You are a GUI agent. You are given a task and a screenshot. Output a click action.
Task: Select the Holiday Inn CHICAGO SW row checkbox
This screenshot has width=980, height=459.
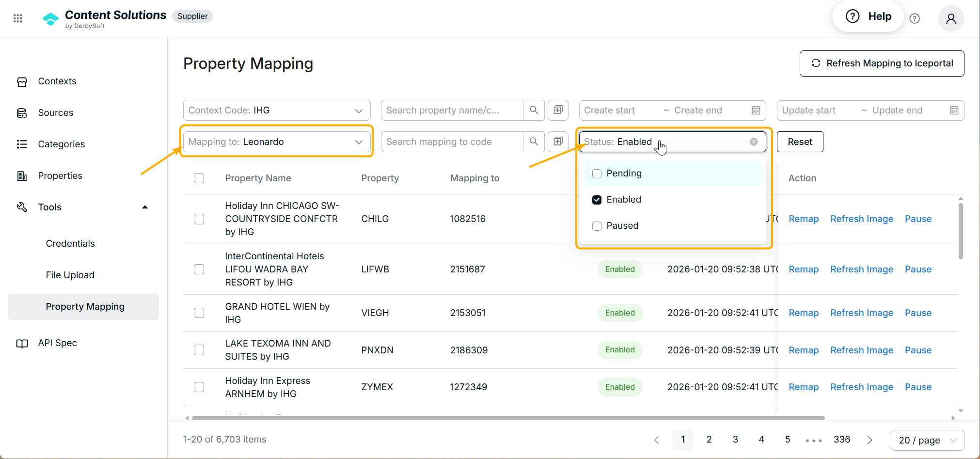click(x=199, y=219)
